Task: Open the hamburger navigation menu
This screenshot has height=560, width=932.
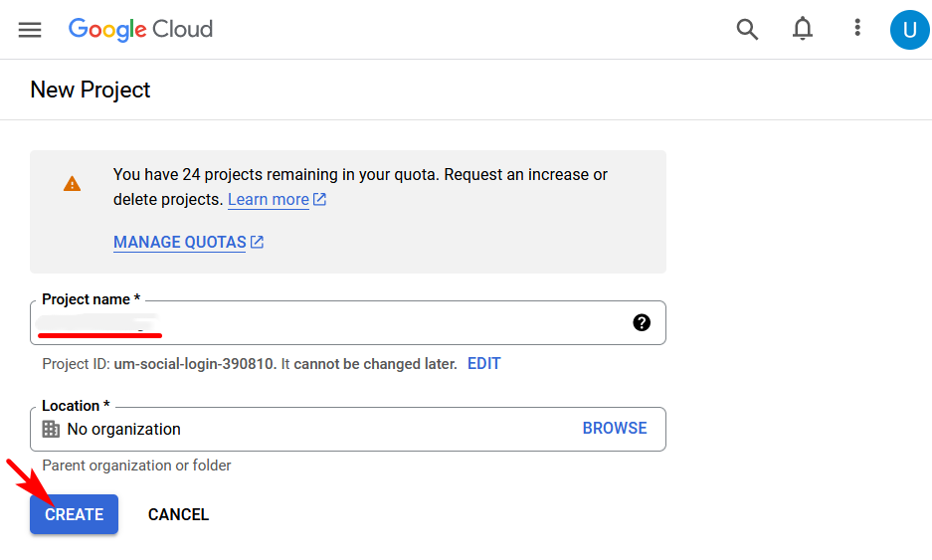Action: click(30, 30)
